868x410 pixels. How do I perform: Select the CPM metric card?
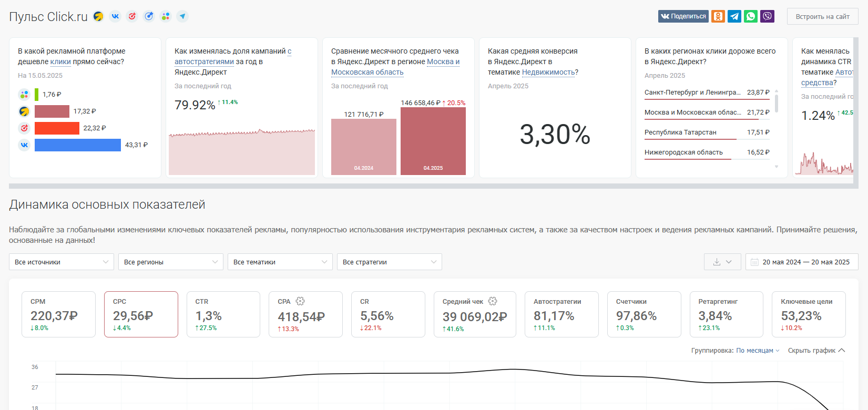pos(58,314)
